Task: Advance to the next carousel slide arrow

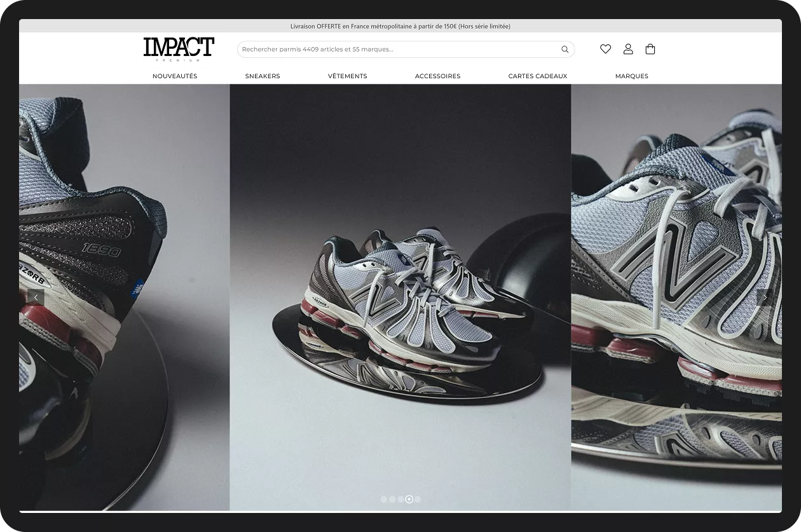Action: [x=765, y=297]
